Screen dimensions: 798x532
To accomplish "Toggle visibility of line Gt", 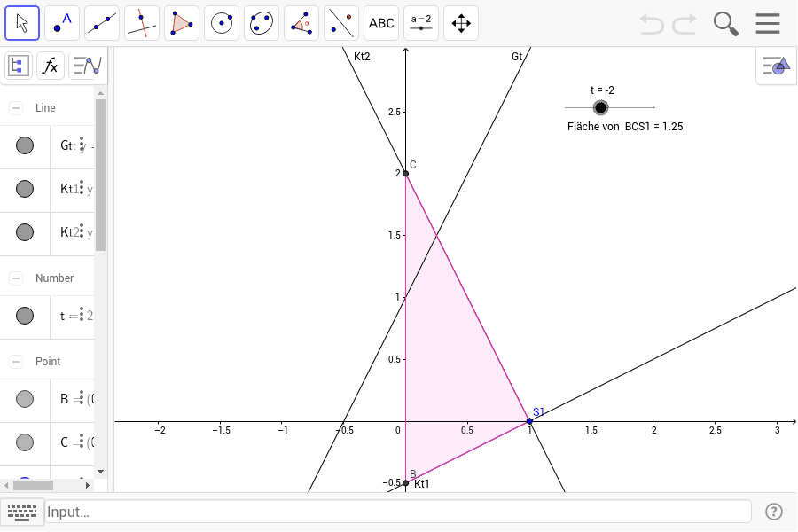I will (25, 145).
